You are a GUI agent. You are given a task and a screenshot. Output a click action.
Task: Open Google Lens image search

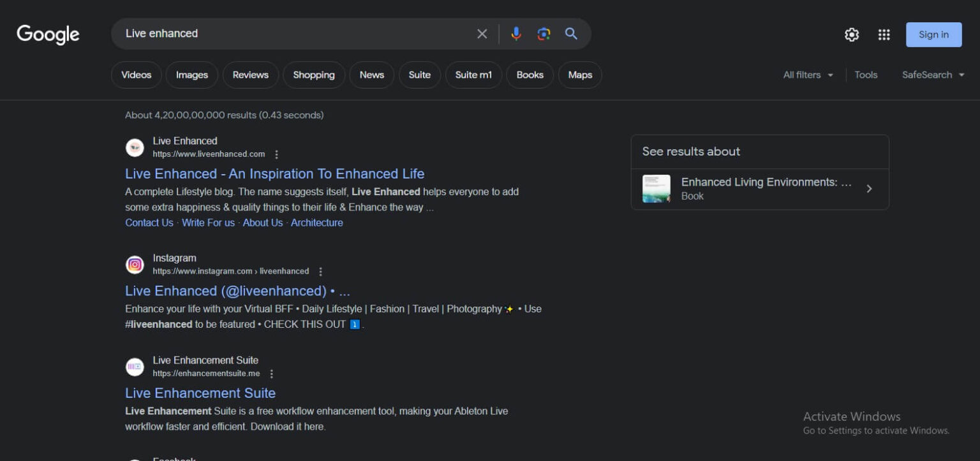tap(544, 34)
